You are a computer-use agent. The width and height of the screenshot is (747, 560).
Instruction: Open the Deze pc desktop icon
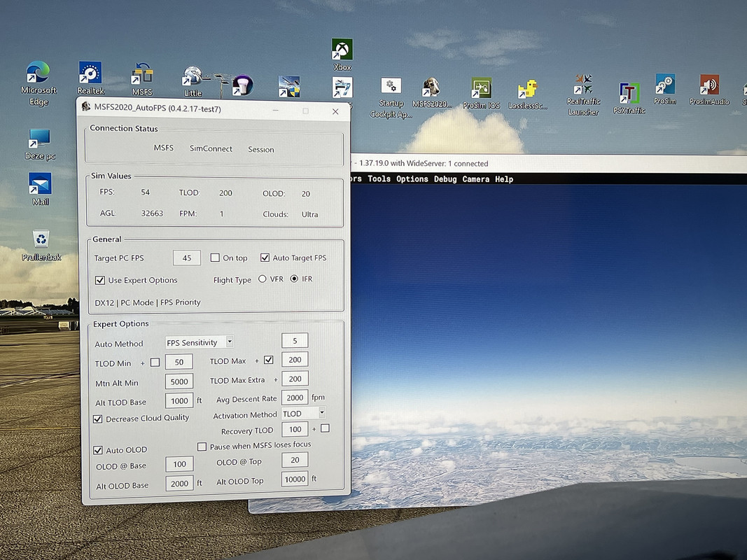pos(40,144)
